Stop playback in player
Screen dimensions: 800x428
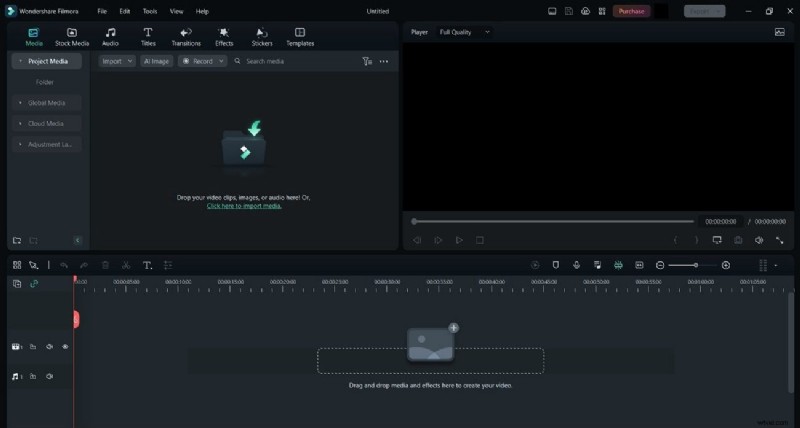tap(480, 240)
